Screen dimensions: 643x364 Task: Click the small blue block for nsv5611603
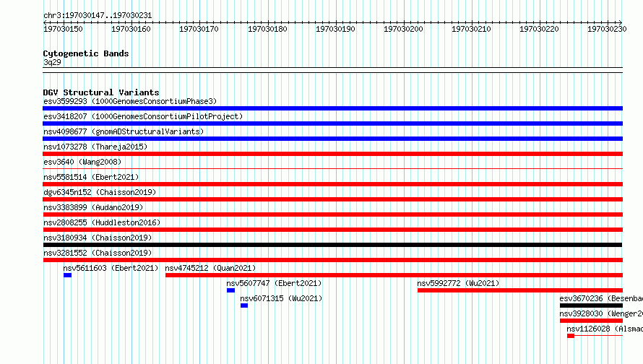point(68,275)
